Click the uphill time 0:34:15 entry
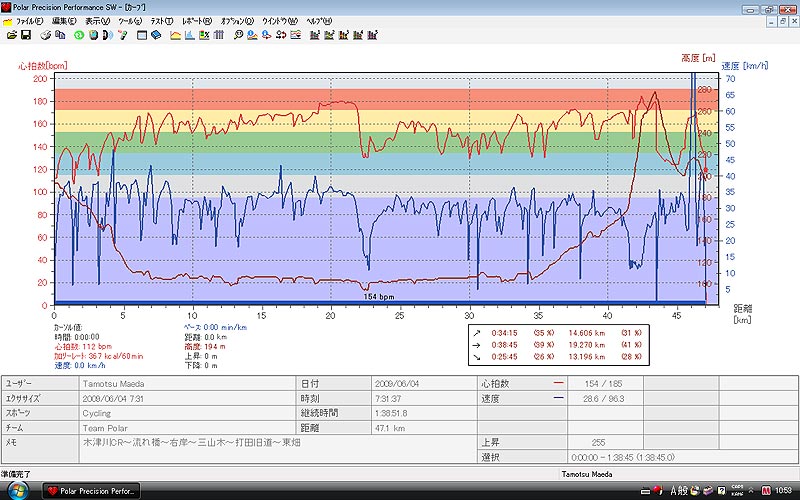This screenshot has height=500, width=800. (x=505, y=333)
